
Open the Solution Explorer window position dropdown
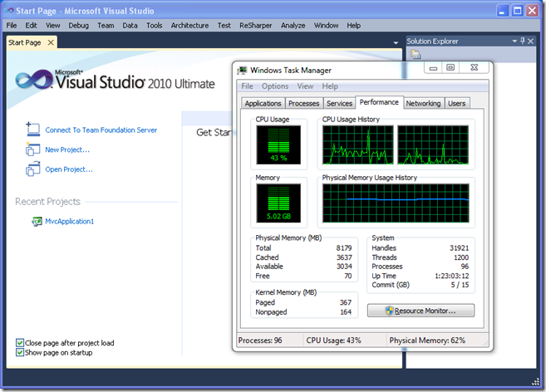point(514,41)
